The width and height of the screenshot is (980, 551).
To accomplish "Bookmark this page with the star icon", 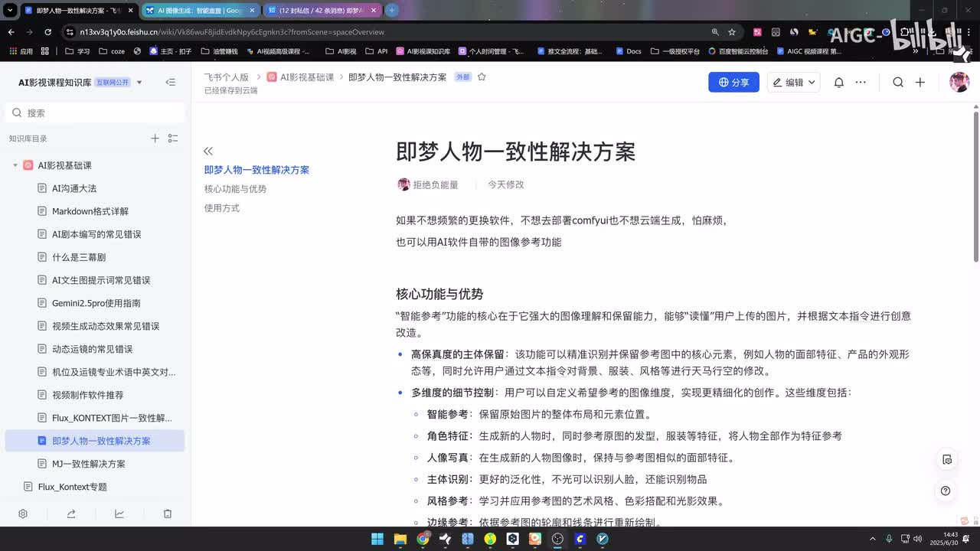I will click(732, 32).
